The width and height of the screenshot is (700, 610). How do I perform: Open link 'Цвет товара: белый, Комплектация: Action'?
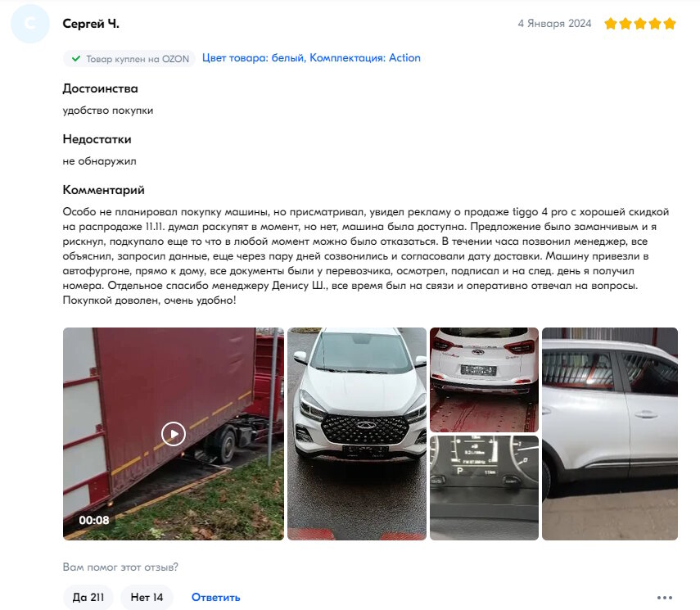[311, 58]
